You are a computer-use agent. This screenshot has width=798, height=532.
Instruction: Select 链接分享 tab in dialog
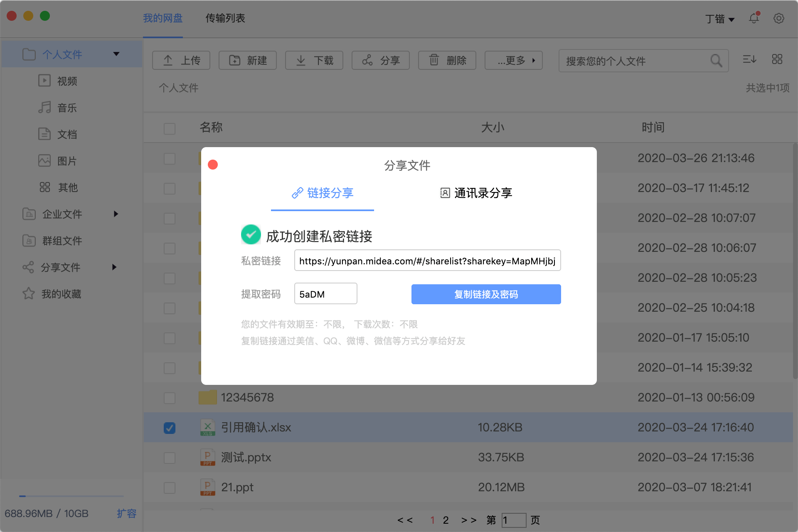[323, 193]
